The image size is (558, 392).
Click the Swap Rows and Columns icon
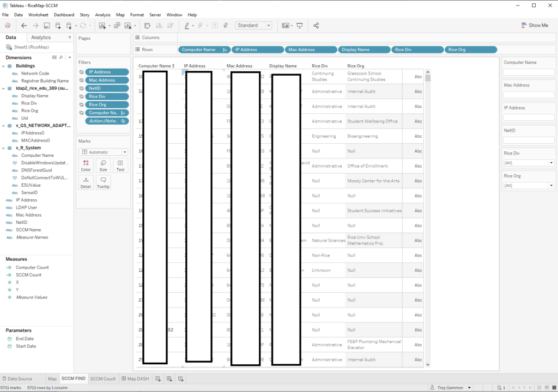(147, 26)
